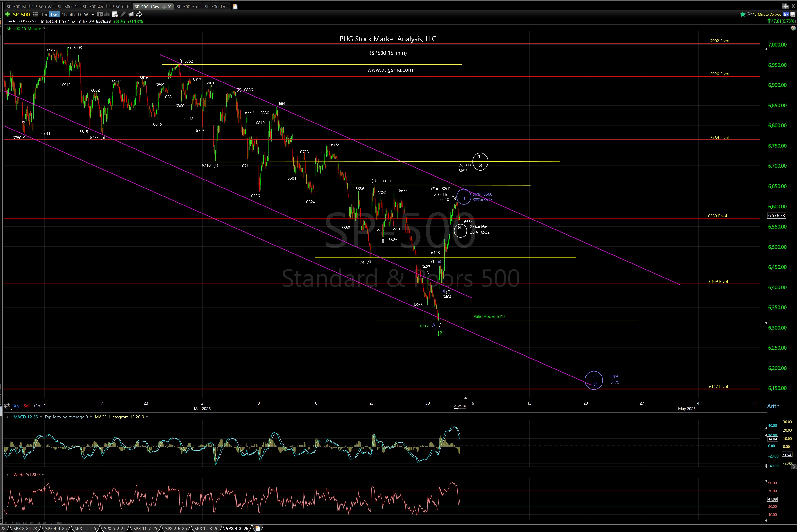Viewport: 797px width, 532px height.
Task: Click the flag icon near 15-Minute Delayed
Action: click(749, 14)
